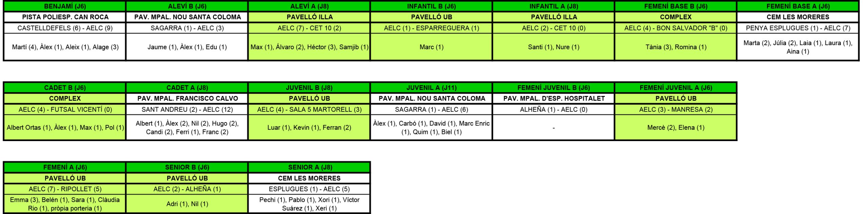
Task: Click the ESPLUGUES (1) - AELC (5) score cell
Action: coord(309,189)
